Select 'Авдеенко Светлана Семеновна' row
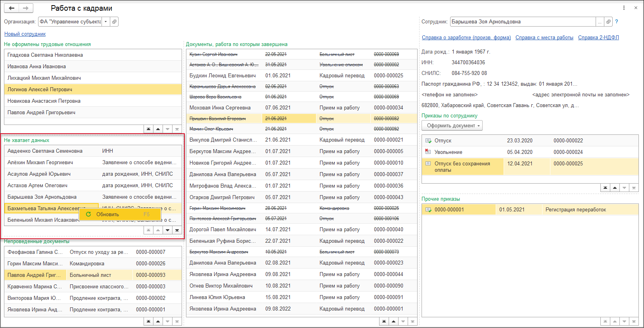Viewport: 644px width, 328px height. [x=93, y=151]
